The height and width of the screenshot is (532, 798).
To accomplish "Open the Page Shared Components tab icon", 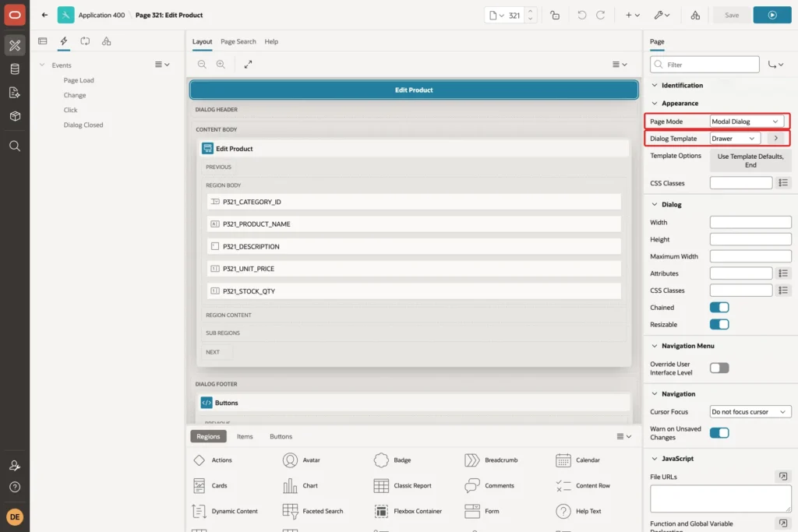I will pos(106,41).
